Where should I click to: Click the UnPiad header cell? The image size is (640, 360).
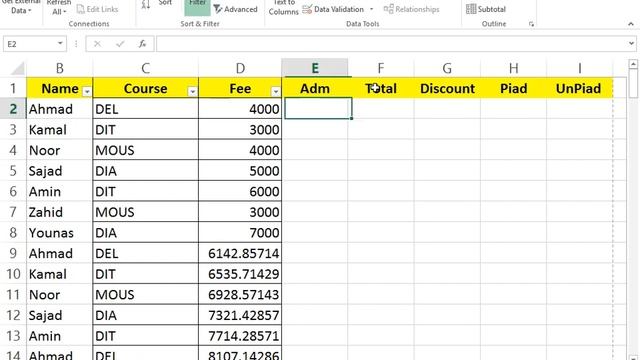click(579, 88)
